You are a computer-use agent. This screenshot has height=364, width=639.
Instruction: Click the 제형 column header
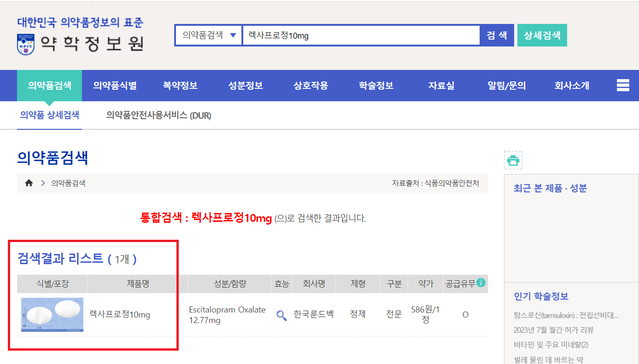click(358, 284)
